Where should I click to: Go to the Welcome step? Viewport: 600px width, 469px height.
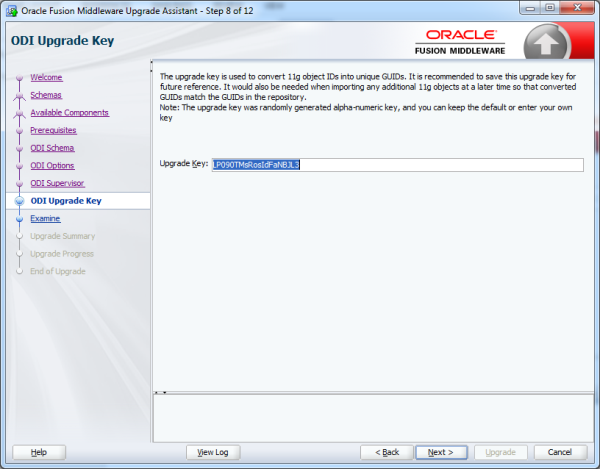46,77
